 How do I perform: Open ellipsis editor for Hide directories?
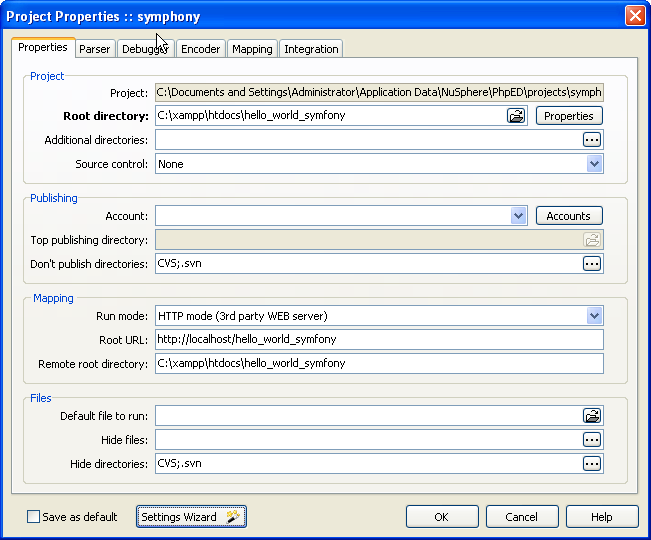coord(592,464)
